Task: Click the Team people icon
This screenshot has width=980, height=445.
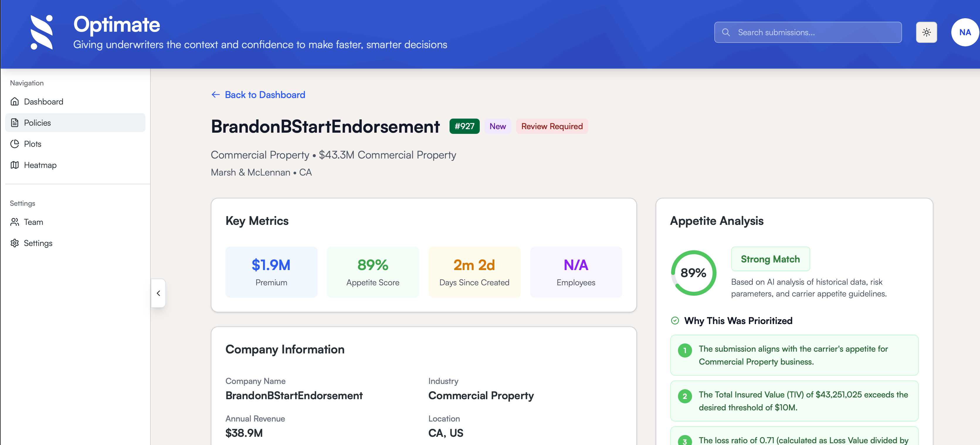Action: point(15,222)
